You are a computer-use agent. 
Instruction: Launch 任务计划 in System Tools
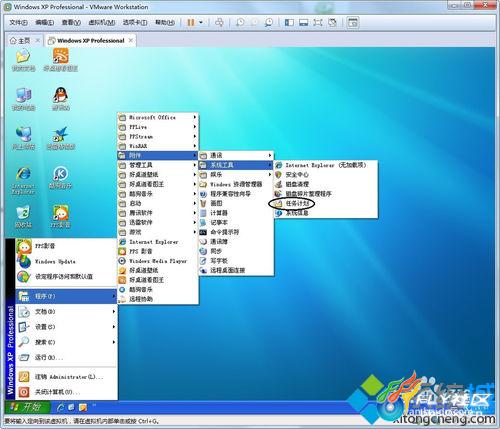tap(325, 203)
